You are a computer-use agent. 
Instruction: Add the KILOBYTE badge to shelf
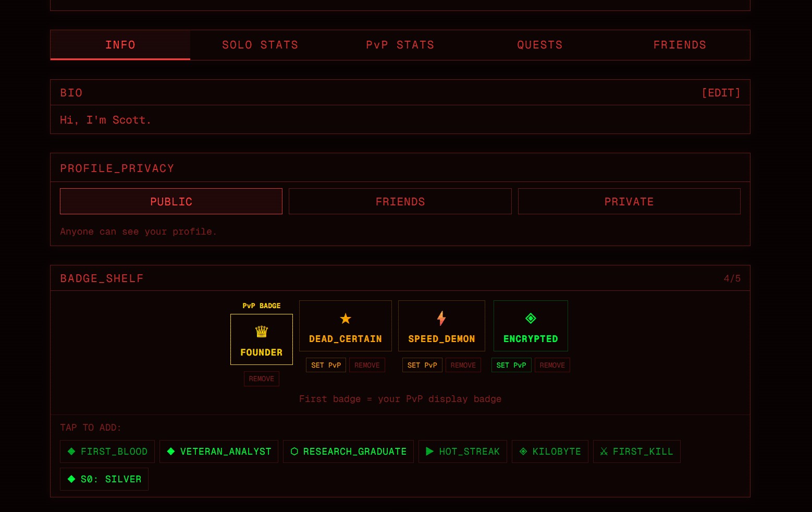[550, 452]
